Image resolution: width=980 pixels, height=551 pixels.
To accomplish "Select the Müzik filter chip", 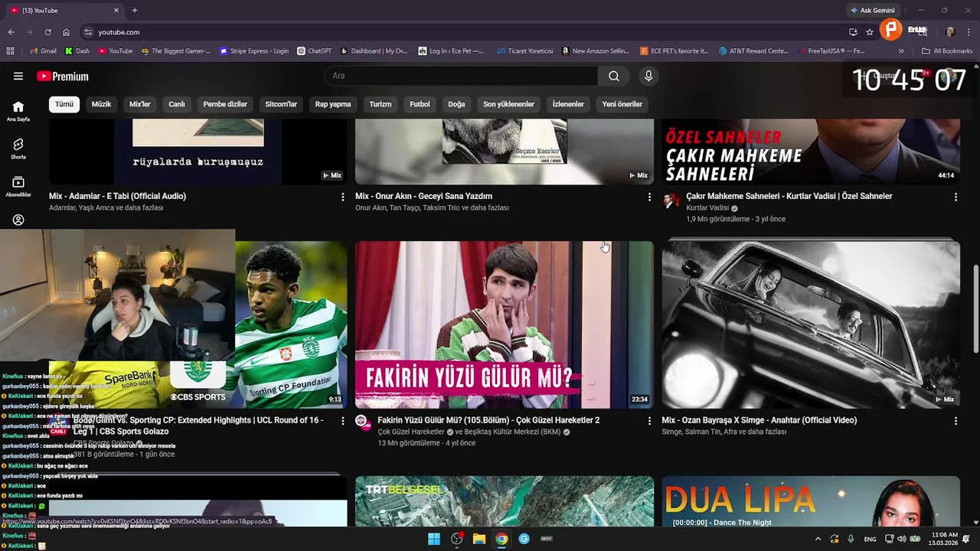I will [x=101, y=104].
